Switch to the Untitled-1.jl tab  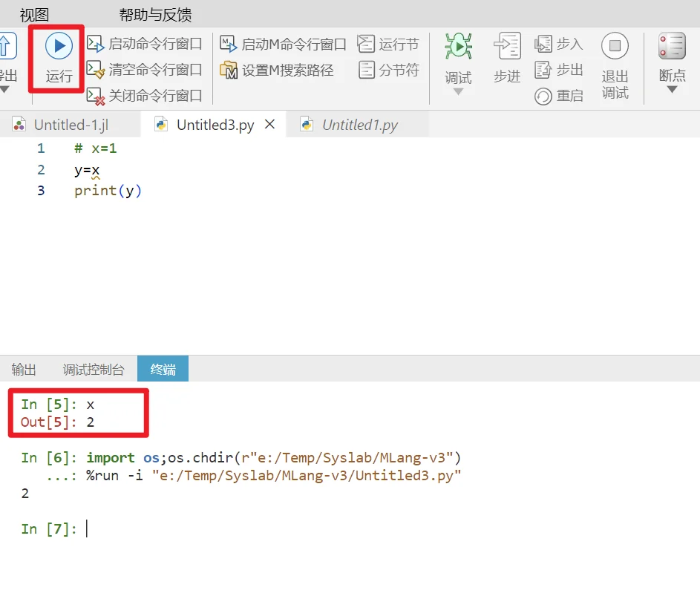[x=71, y=125]
